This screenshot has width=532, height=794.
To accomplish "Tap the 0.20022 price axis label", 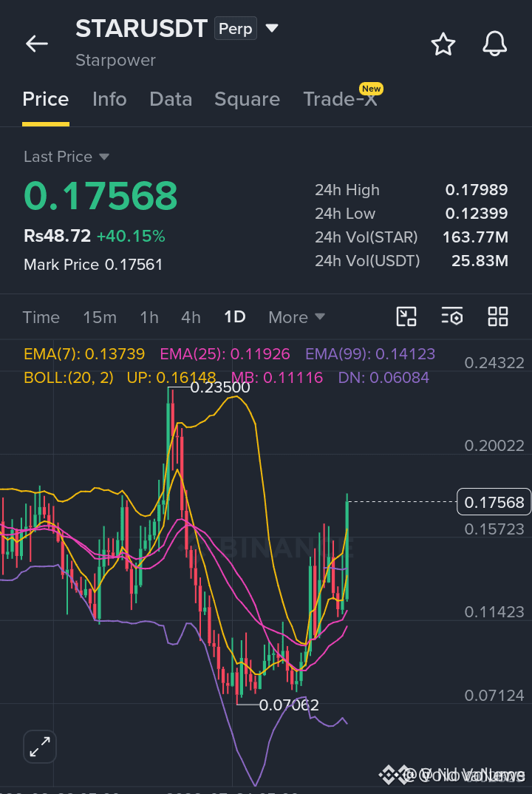I will 494,446.
